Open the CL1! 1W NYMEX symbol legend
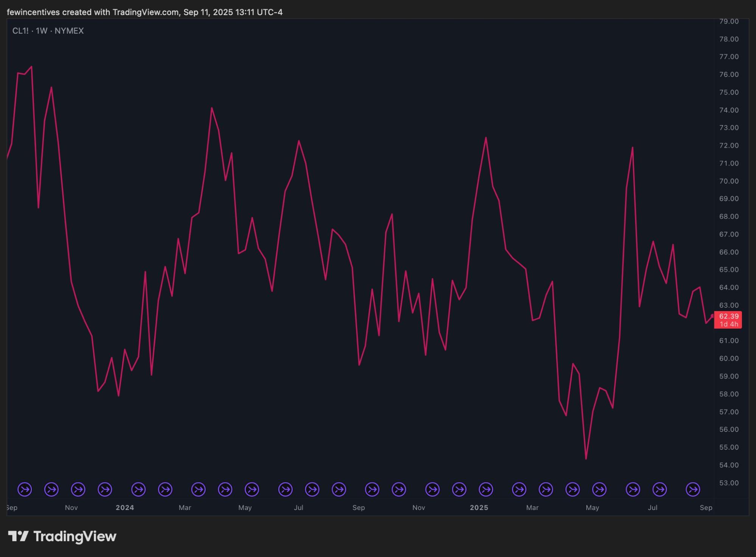The height and width of the screenshot is (557, 756). point(48,31)
